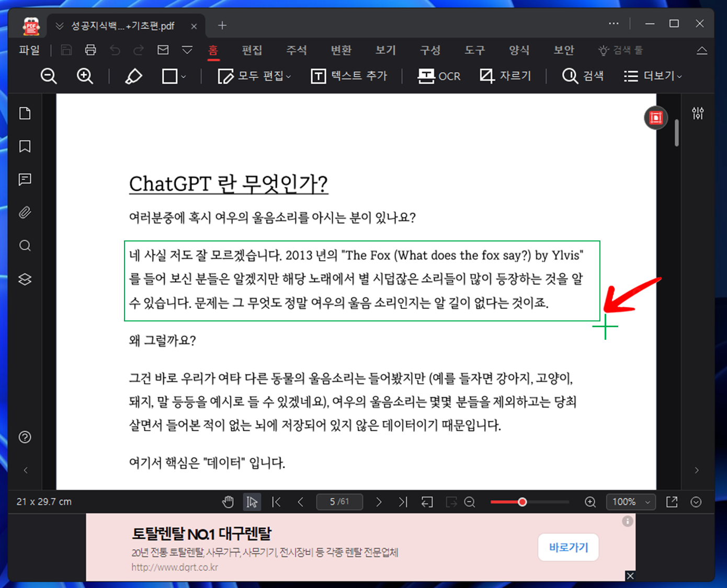
Task: Open the bookmarks sidebar panel
Action: pos(25,146)
